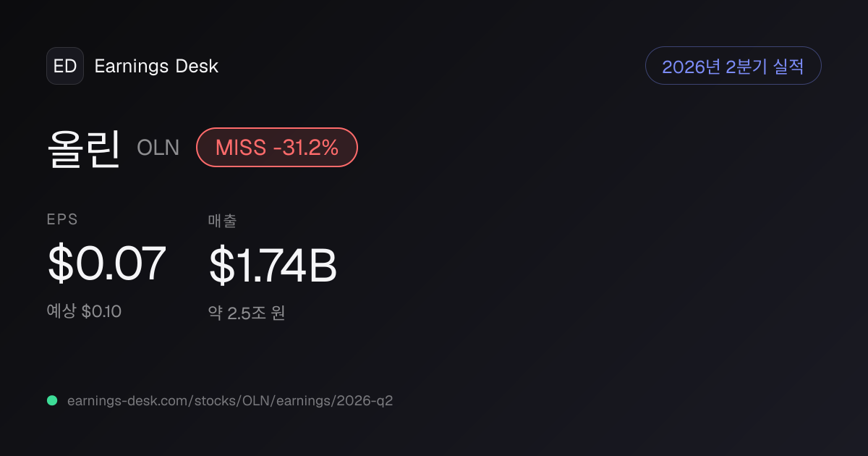Open the earnings-desk.com OLN earnings URL
868x456 pixels.
[230, 400]
